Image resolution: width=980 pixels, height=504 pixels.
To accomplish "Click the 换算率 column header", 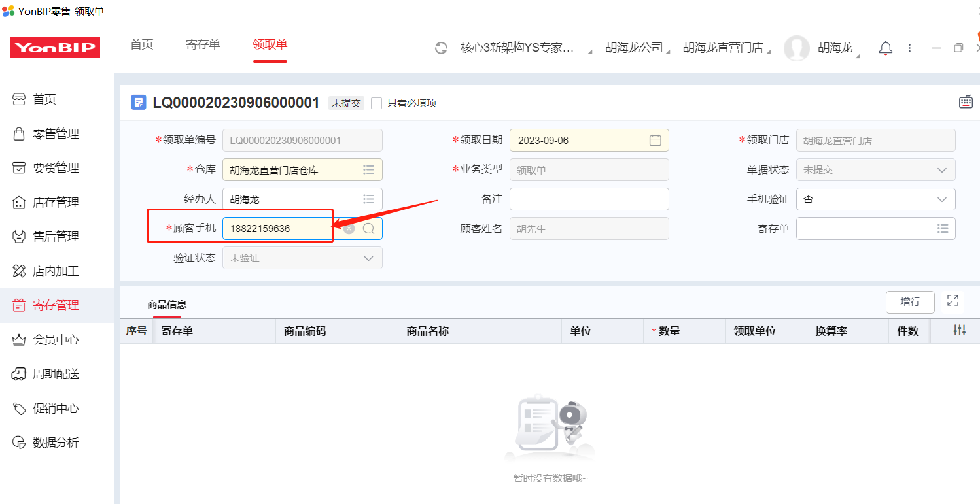I will pyautogui.click(x=847, y=331).
